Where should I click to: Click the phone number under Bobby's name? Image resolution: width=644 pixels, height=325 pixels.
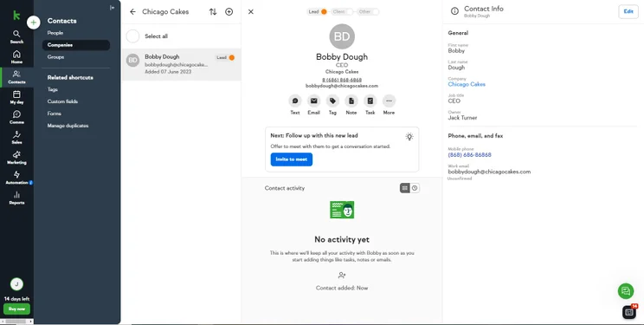point(342,80)
